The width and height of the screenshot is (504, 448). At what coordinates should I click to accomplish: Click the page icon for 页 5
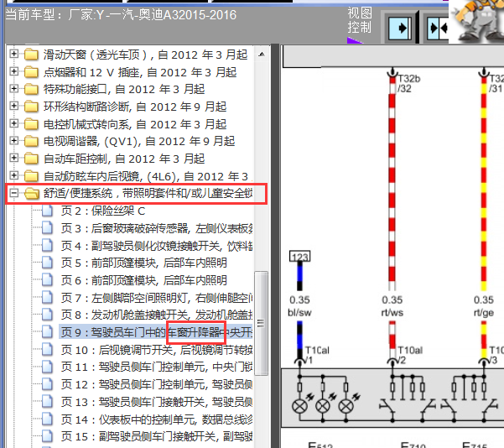coord(47,263)
